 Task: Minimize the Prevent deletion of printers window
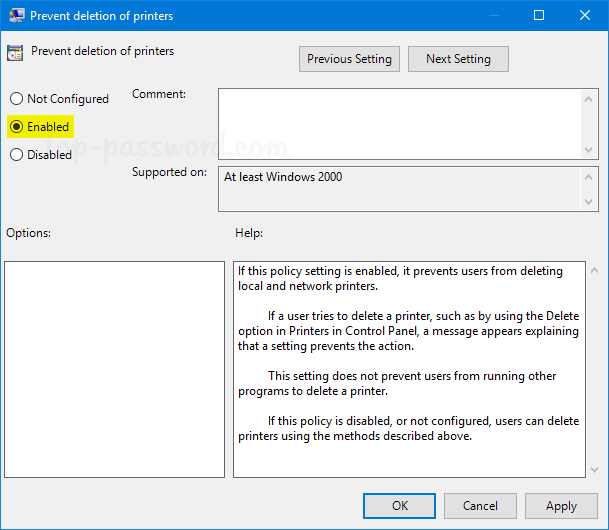[493, 15]
